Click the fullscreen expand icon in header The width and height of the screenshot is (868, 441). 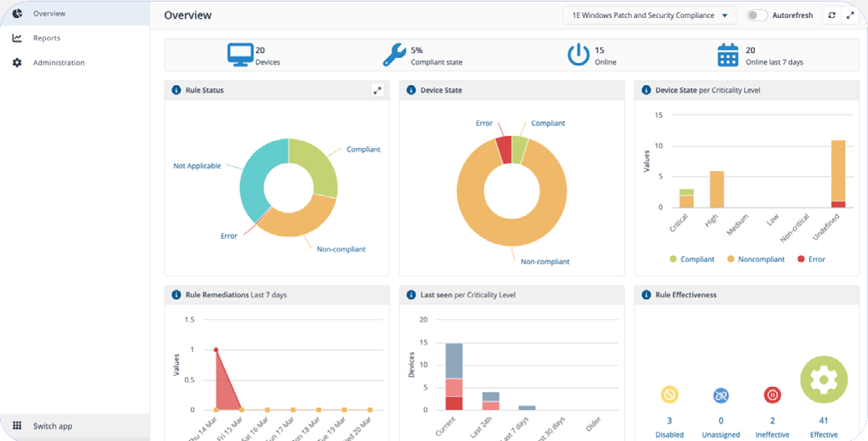pyautogui.click(x=850, y=16)
